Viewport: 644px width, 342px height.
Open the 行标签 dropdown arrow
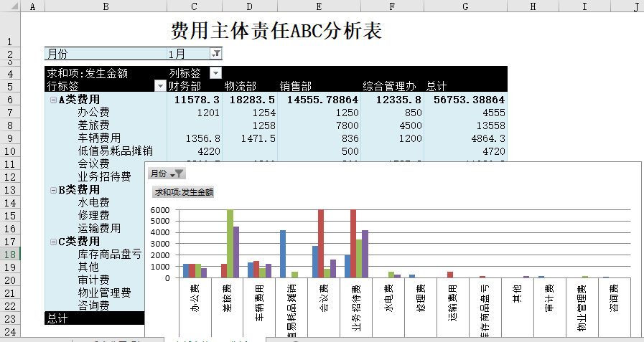point(159,86)
